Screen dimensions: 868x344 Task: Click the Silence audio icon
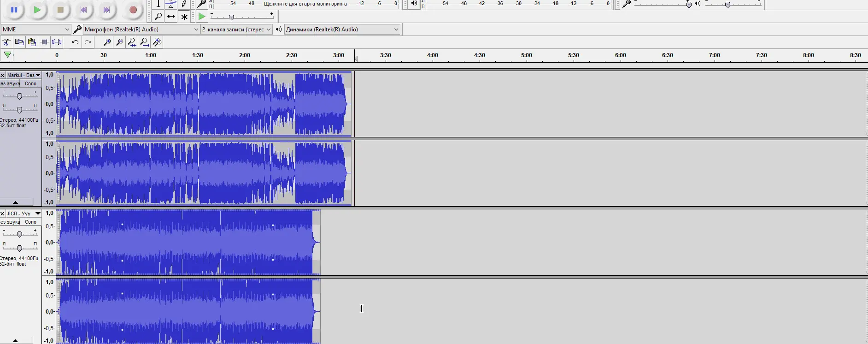[57, 42]
